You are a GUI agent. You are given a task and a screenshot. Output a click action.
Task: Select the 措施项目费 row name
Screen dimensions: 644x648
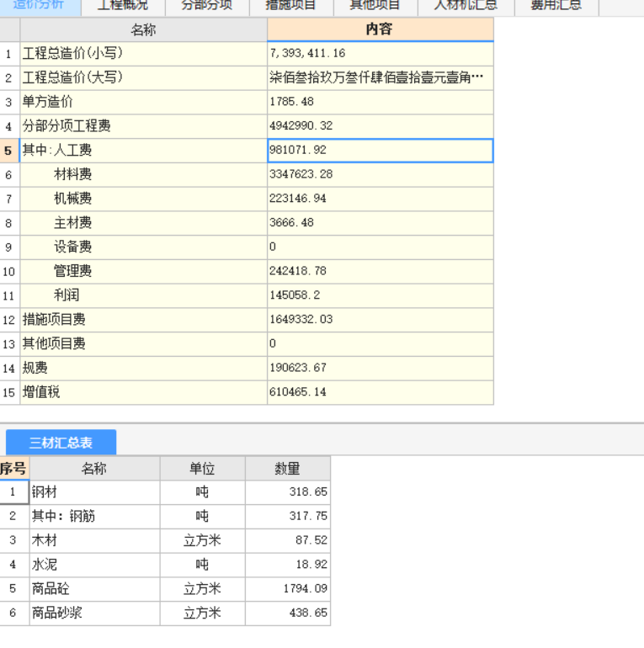tap(143, 320)
